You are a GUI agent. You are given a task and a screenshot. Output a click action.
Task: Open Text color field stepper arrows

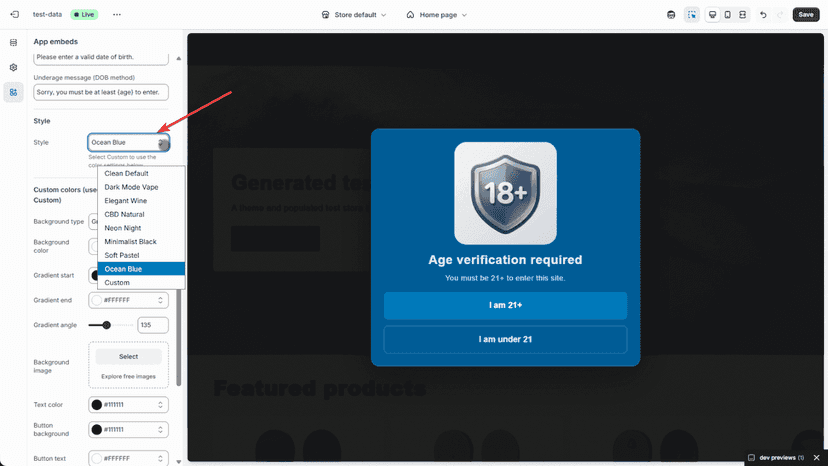click(160, 405)
